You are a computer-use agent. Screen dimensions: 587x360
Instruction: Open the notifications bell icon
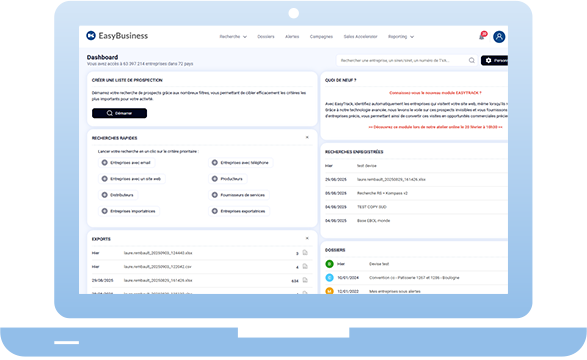tap(482, 36)
